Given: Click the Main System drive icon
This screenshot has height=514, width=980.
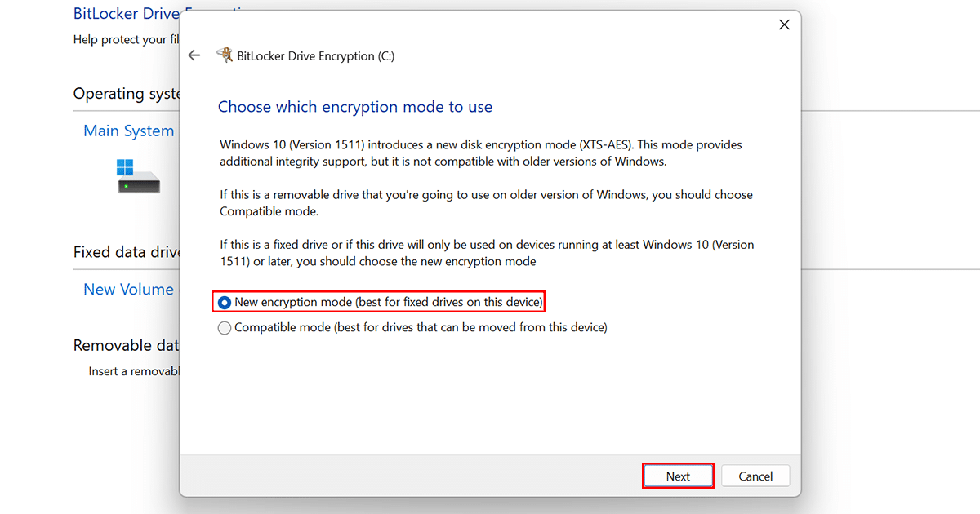Looking at the screenshot, I should [138, 179].
